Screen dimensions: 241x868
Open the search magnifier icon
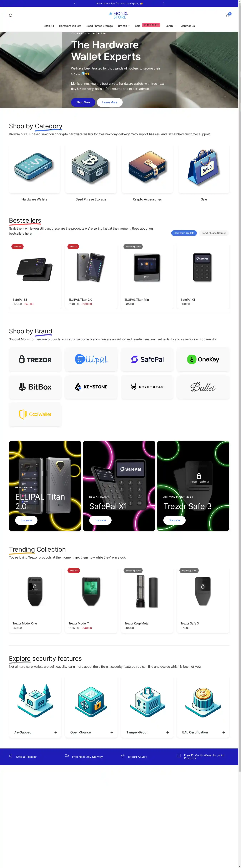click(11, 16)
